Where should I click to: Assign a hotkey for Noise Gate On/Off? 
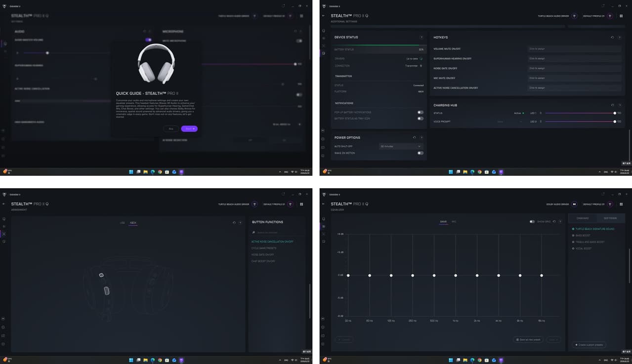pyautogui.click(x=574, y=68)
